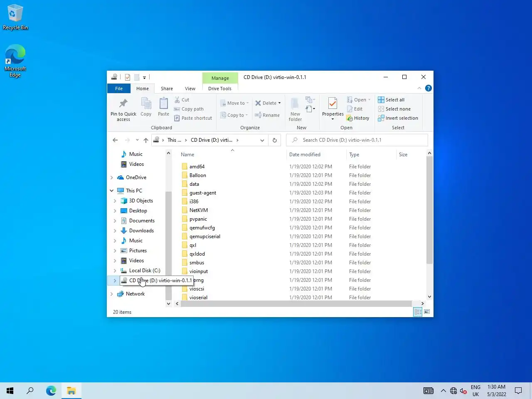This screenshot has width=532, height=399.
Task: Click Select none in ribbon
Action: point(394,109)
